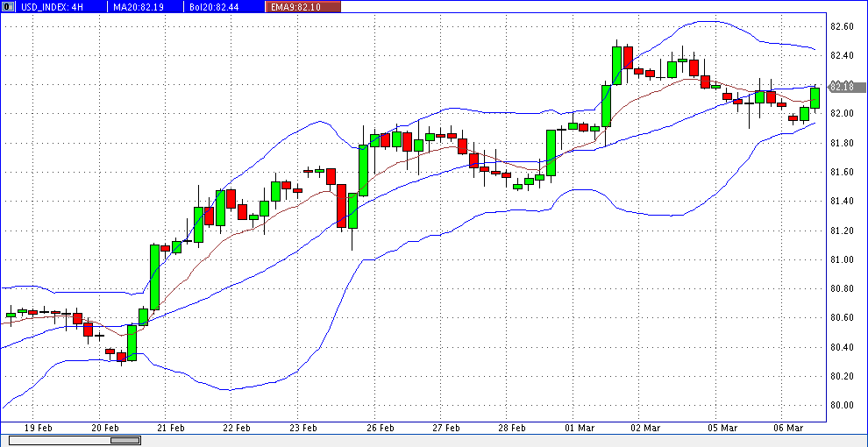Screen dimensions: 868x447
Task: Click the 82.60 price axis label
Action: [x=842, y=26]
